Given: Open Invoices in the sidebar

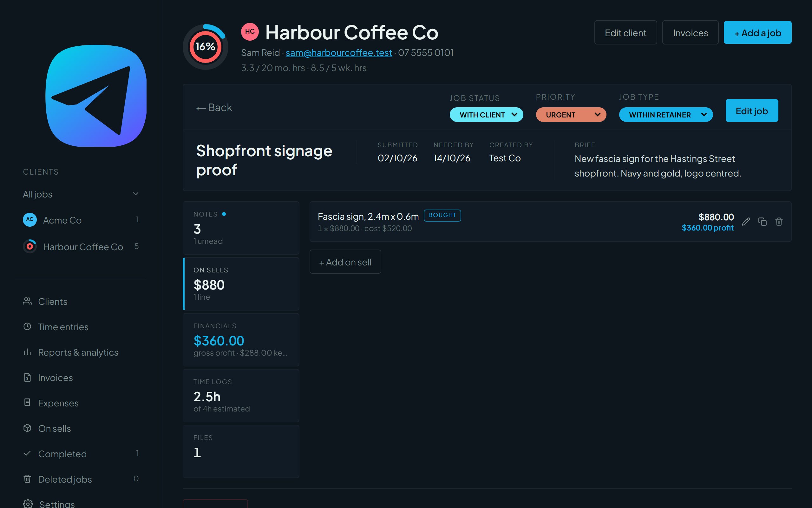Looking at the screenshot, I should coord(81,378).
